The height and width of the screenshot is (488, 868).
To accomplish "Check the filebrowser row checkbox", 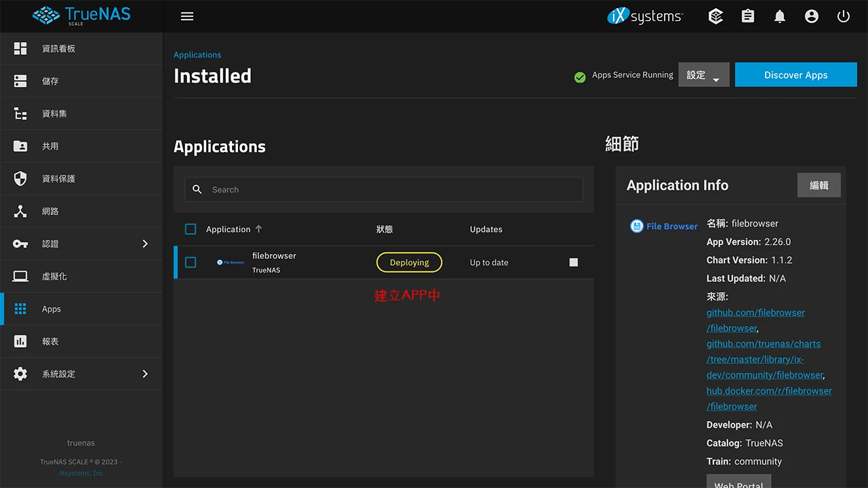I will pos(191,262).
